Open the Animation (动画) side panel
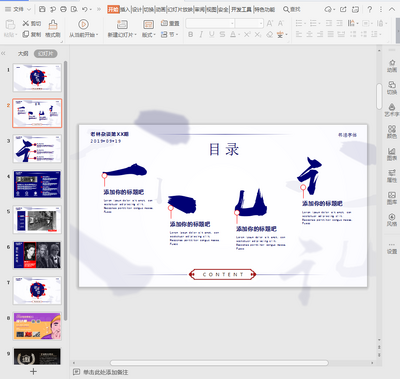The width and height of the screenshot is (400, 379). (392, 66)
